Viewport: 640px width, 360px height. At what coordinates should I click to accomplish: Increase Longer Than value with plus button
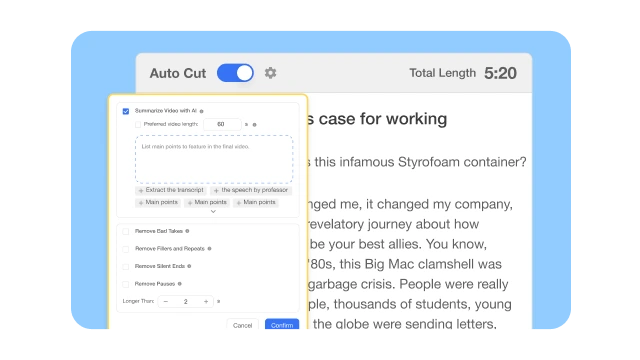pos(206,302)
